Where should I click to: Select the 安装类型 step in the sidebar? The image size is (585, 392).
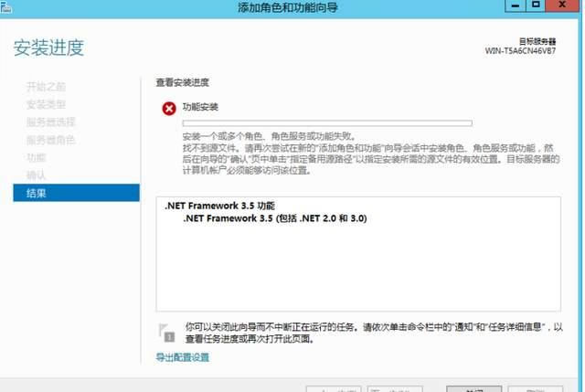click(x=46, y=104)
